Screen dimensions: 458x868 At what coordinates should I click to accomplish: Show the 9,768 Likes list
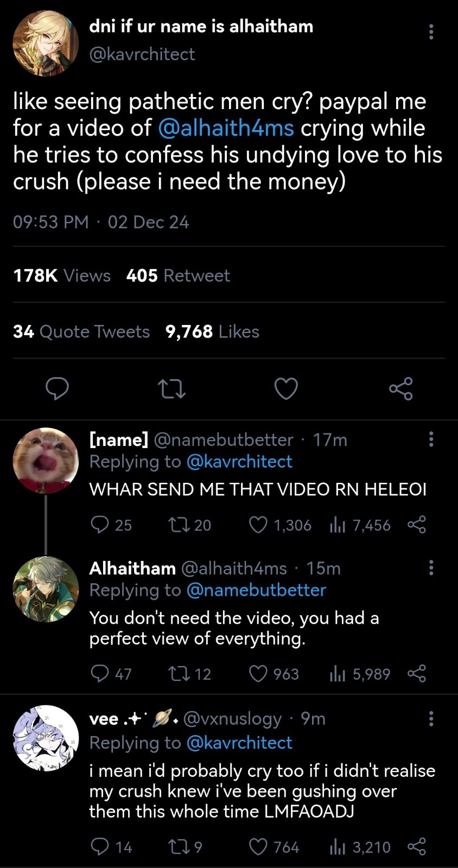click(x=212, y=331)
